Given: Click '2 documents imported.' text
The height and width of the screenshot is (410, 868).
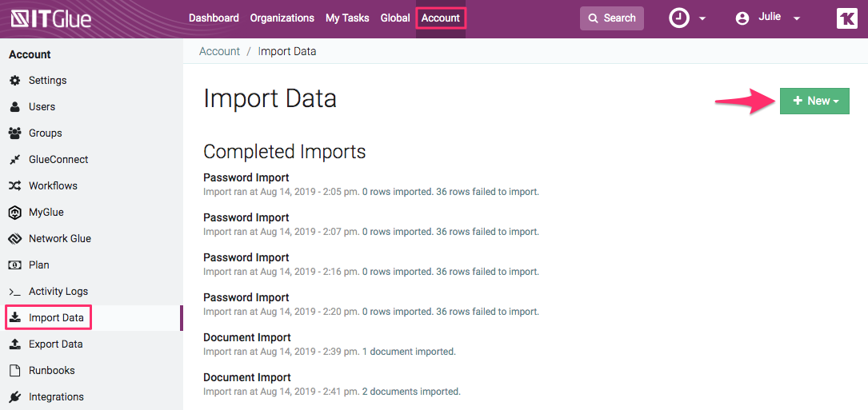Looking at the screenshot, I should pos(411,391).
